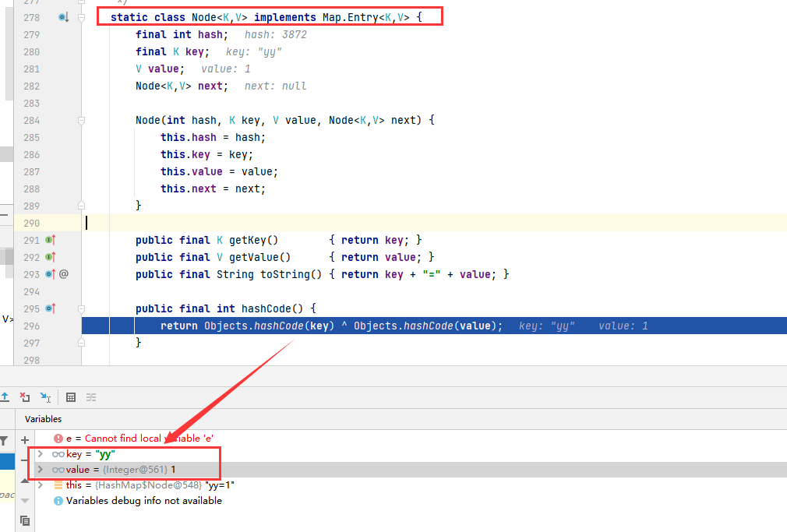Click the minus button to remove a watch
This screenshot has width=787, height=532.
click(23, 460)
